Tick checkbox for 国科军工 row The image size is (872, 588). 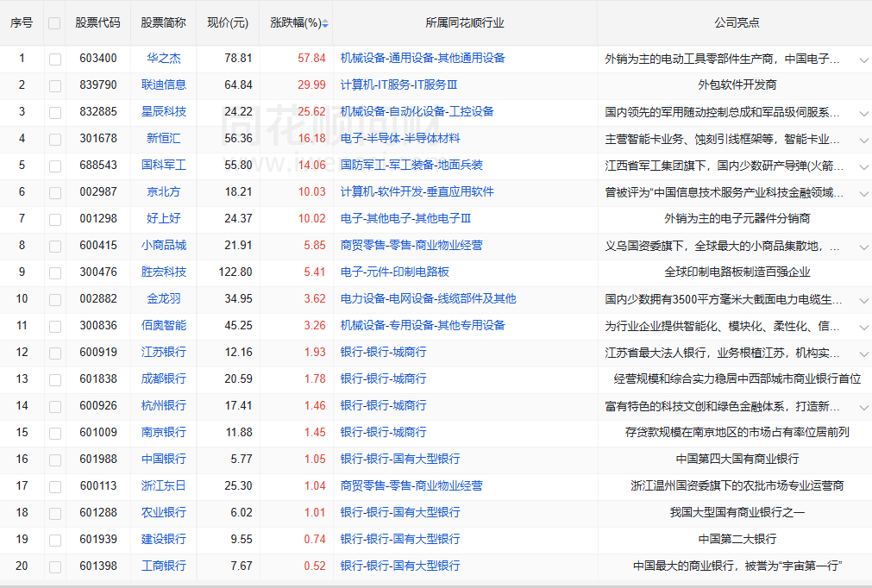tap(55, 166)
